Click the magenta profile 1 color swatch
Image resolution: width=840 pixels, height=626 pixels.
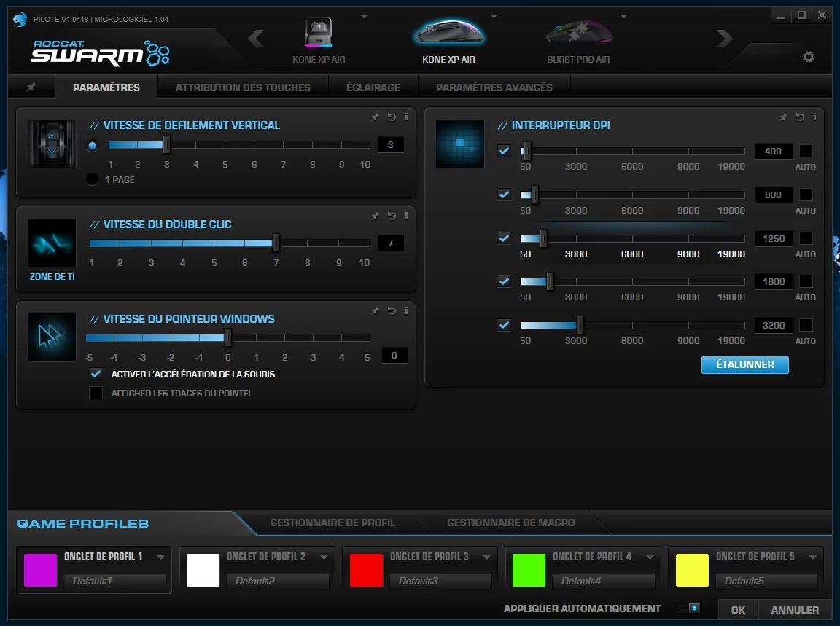coord(41,571)
